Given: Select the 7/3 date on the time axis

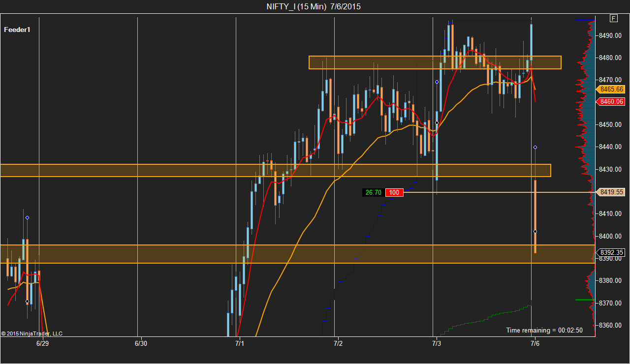Looking at the screenshot, I should [437, 343].
